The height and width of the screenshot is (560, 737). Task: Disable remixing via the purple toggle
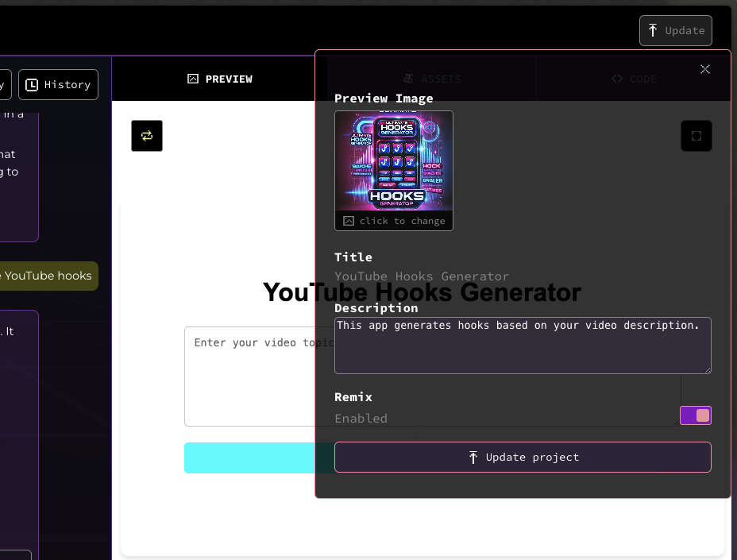point(696,415)
